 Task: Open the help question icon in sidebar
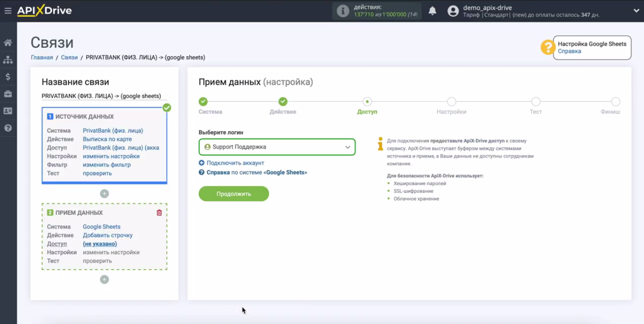(8, 128)
